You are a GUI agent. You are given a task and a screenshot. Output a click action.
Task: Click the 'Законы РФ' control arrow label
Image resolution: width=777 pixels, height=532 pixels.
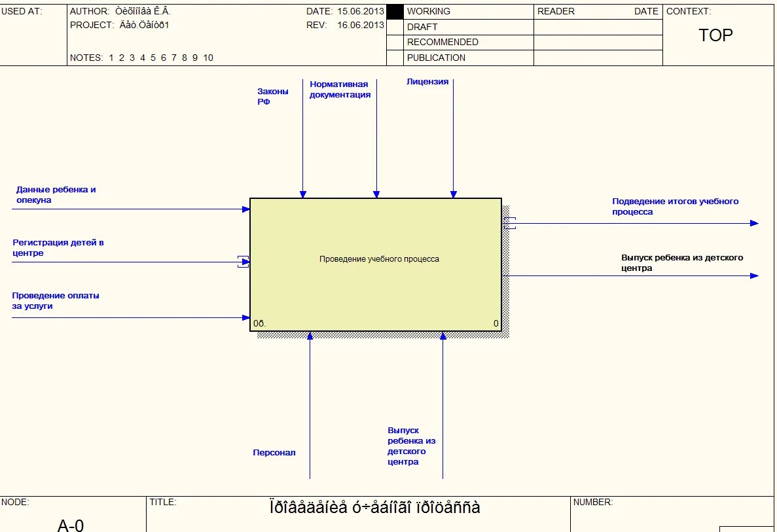pyautogui.click(x=272, y=97)
